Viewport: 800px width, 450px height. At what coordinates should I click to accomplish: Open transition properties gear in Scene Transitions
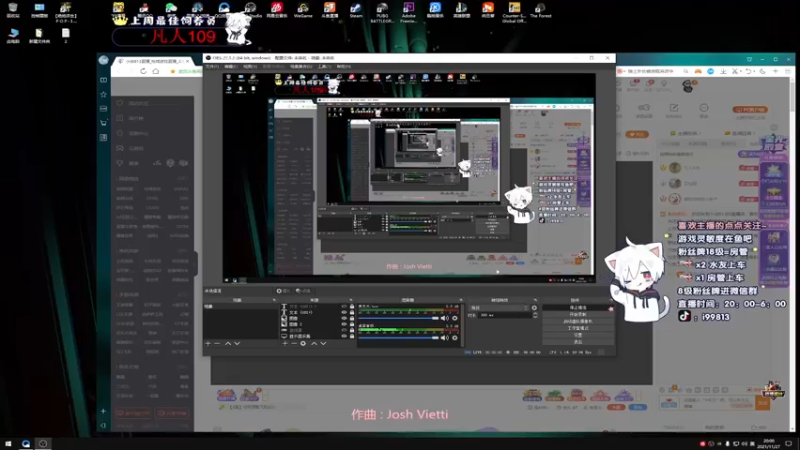534,308
